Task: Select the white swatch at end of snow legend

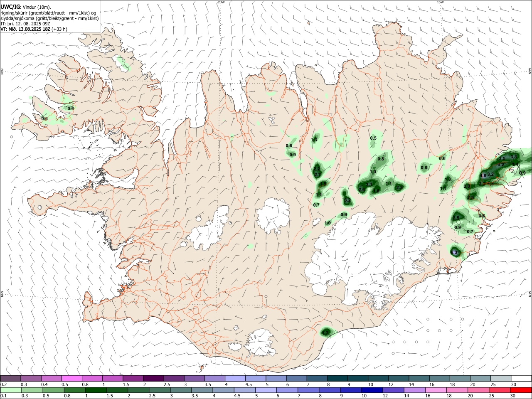Action: click(521, 378)
